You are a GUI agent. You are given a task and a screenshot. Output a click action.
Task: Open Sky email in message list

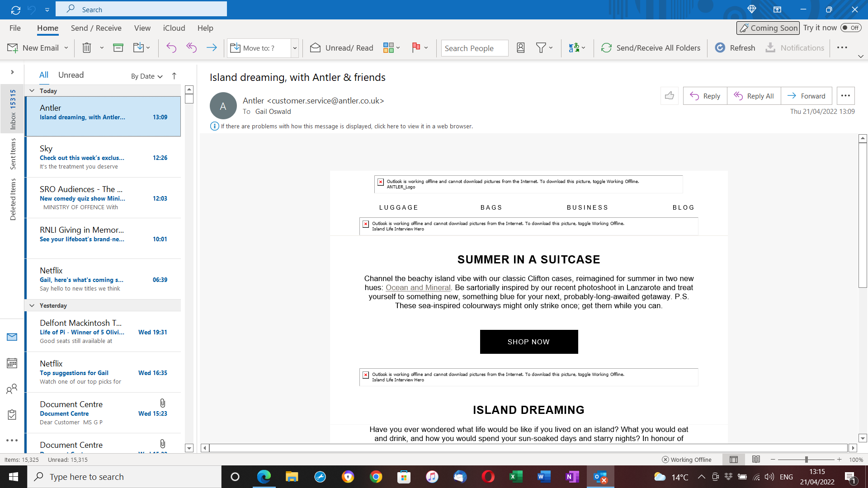point(103,157)
